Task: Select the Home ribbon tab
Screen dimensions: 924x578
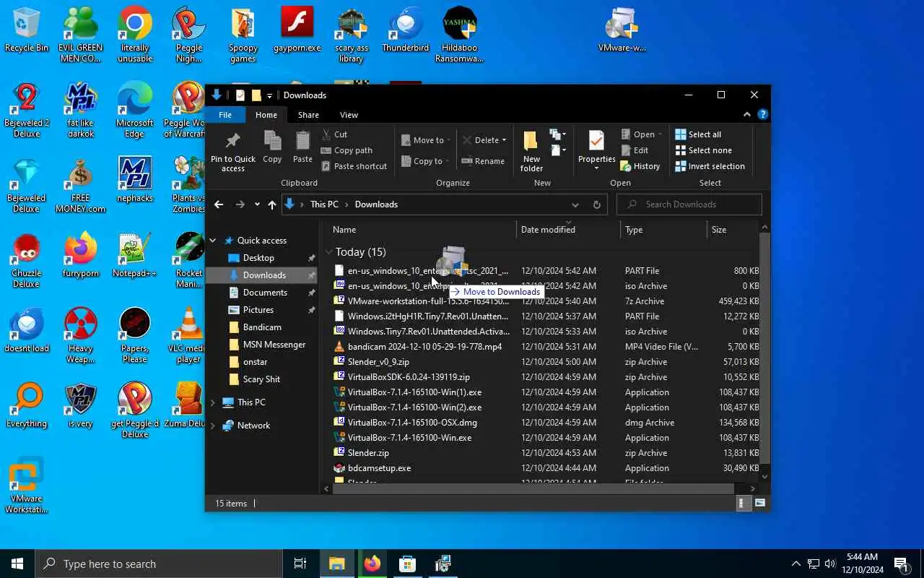Action: click(266, 115)
